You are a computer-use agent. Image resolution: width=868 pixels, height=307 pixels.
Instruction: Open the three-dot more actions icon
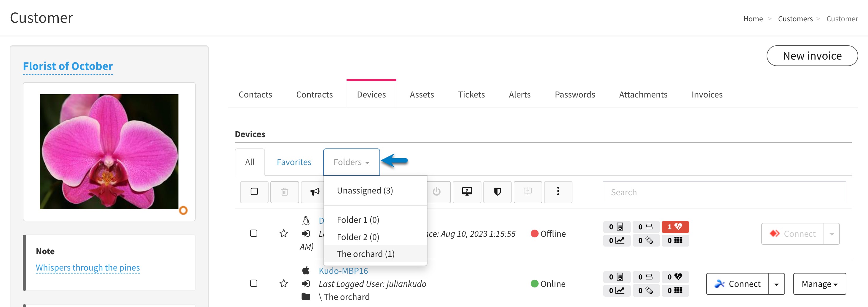tap(558, 192)
